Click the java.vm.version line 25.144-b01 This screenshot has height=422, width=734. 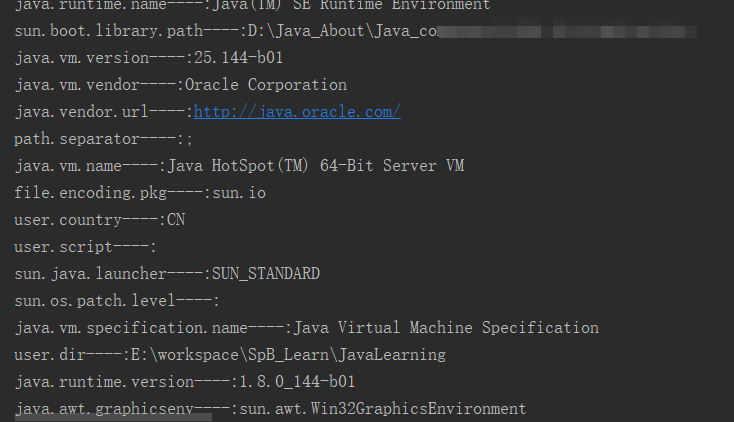coord(149,58)
